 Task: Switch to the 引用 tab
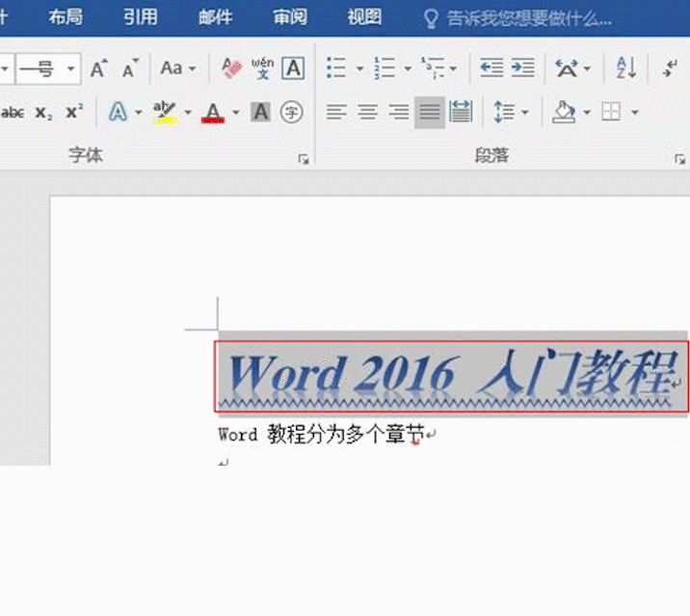coord(140,17)
